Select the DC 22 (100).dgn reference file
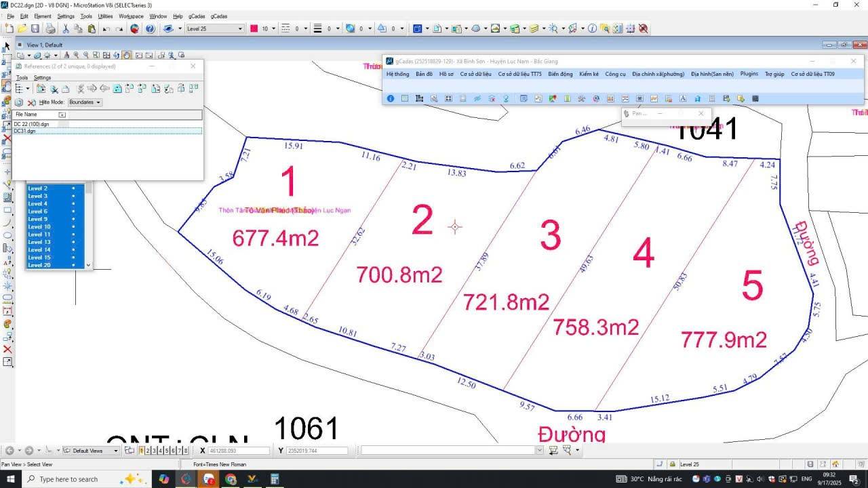Screen dimensions: 868x488 32,124
